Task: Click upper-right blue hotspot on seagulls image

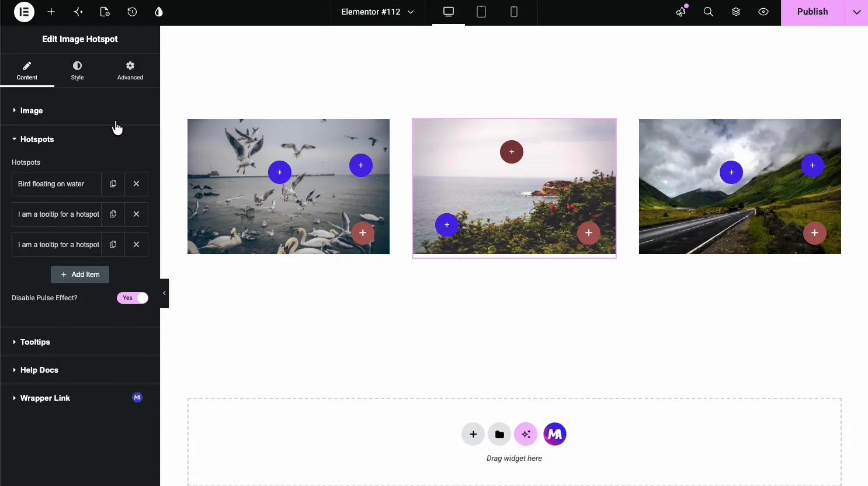Action: [x=361, y=165]
